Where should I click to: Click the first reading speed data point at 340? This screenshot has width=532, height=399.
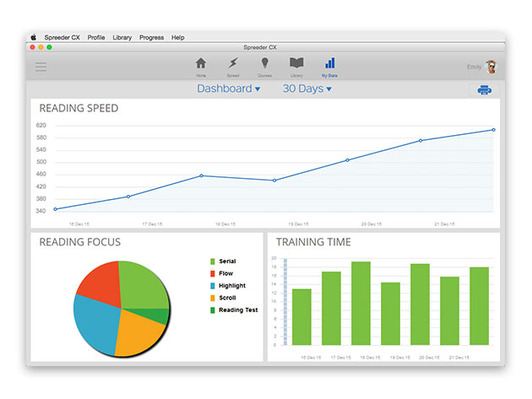[55, 209]
